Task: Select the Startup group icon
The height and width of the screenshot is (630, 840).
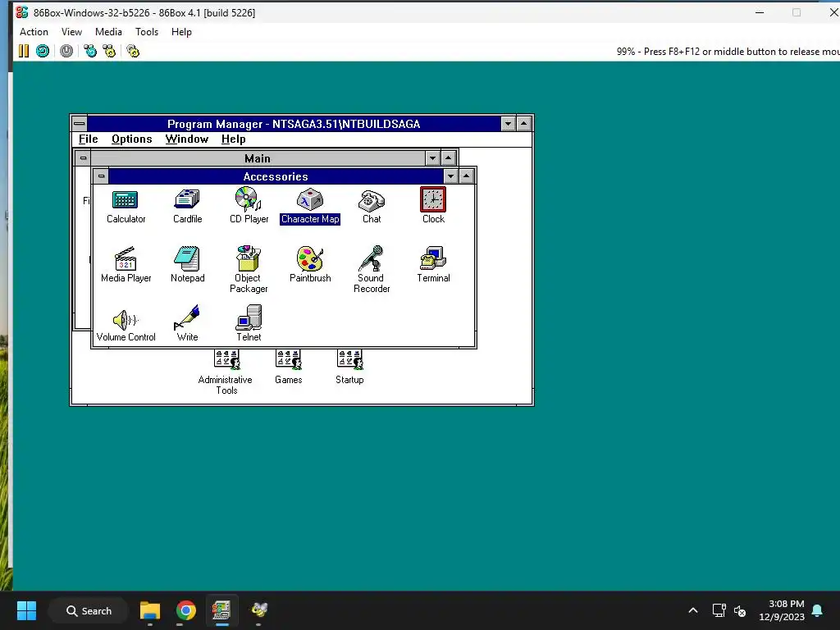Action: tap(349, 360)
